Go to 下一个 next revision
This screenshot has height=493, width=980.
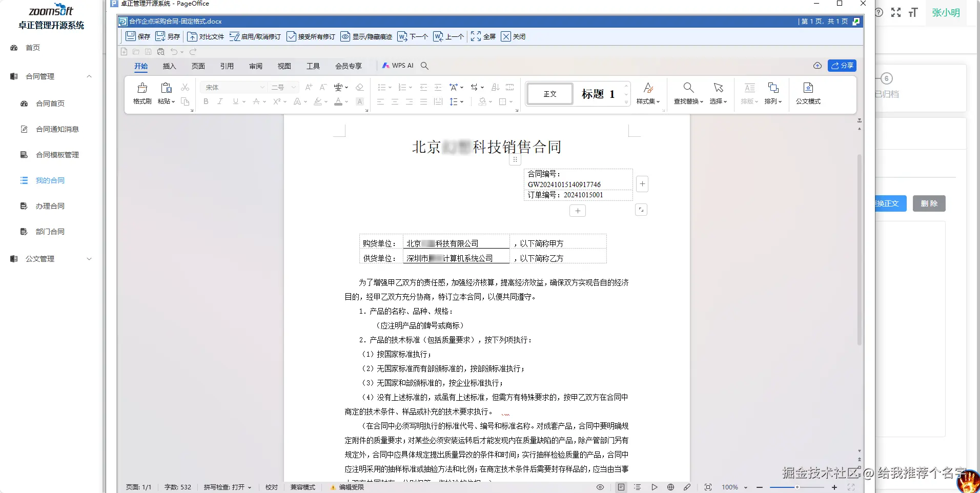(413, 36)
